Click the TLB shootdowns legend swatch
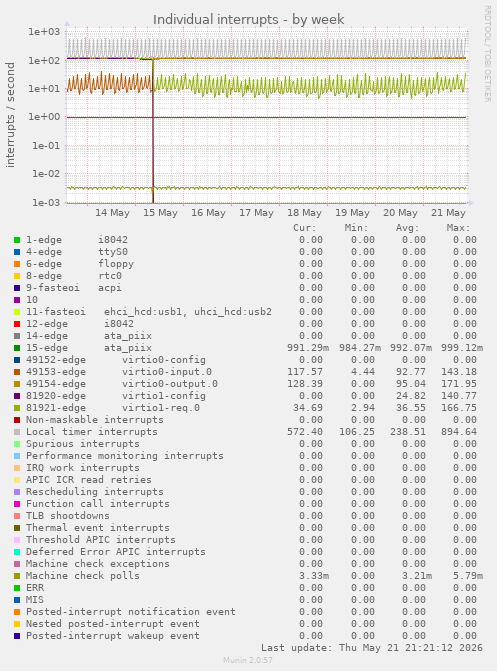This screenshot has width=497, height=671. (x=17, y=516)
